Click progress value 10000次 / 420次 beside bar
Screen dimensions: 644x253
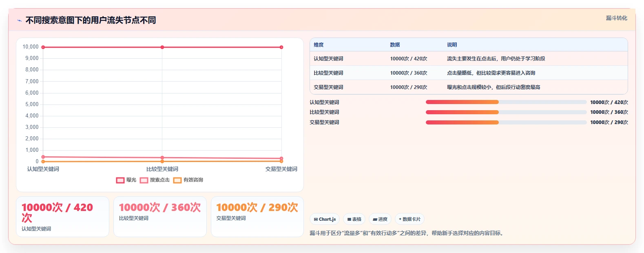tap(609, 102)
